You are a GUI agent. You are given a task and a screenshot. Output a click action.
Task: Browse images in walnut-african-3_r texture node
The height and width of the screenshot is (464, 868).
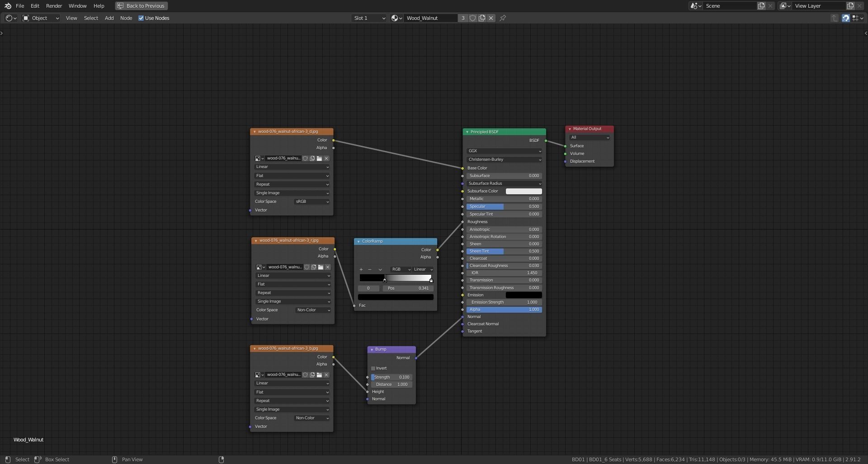[x=261, y=267]
